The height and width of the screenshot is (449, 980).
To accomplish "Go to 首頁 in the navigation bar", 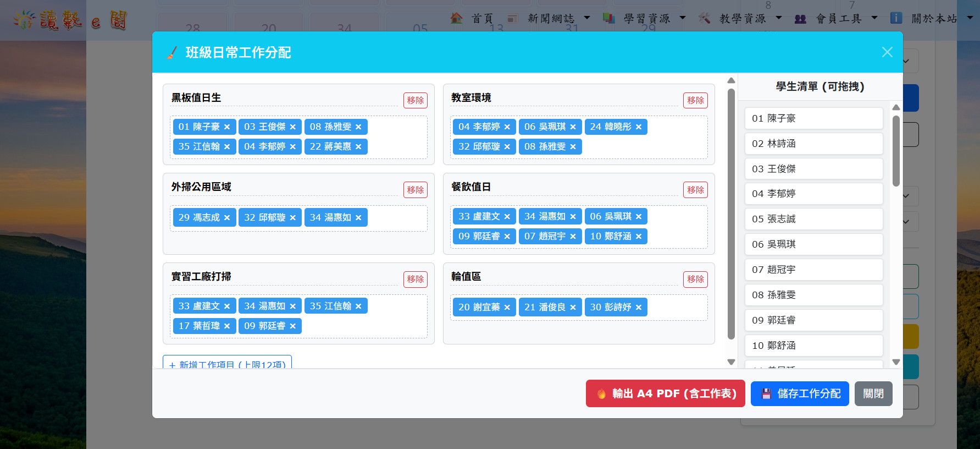I will (481, 19).
